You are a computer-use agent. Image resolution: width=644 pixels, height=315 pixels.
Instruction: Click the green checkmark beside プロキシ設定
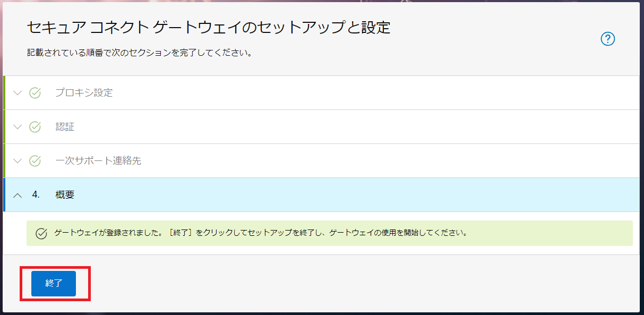[34, 93]
